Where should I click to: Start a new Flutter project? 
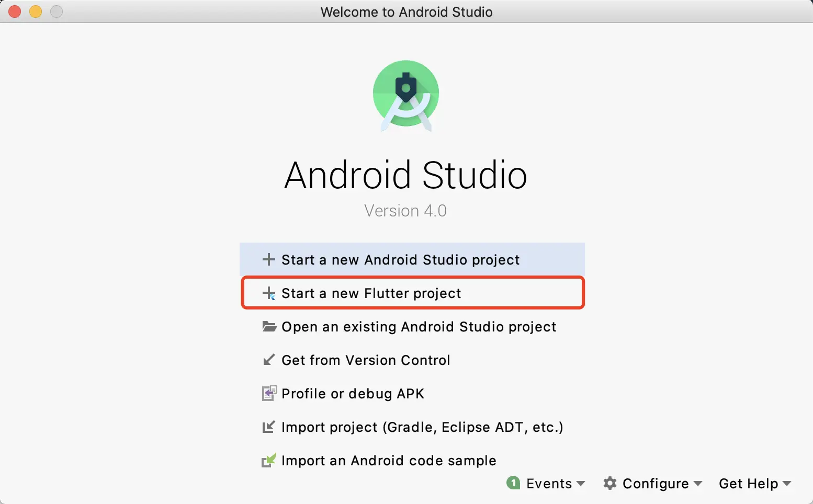pyautogui.click(x=412, y=293)
